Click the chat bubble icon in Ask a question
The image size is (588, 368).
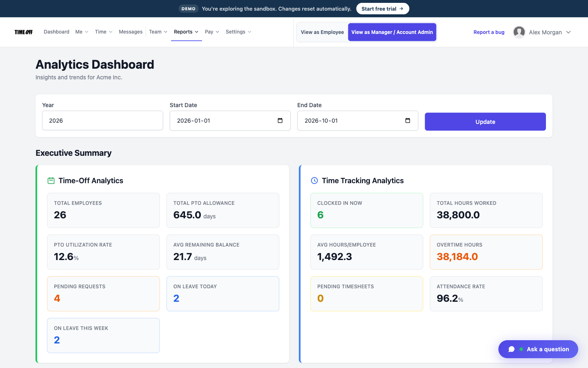click(x=512, y=349)
